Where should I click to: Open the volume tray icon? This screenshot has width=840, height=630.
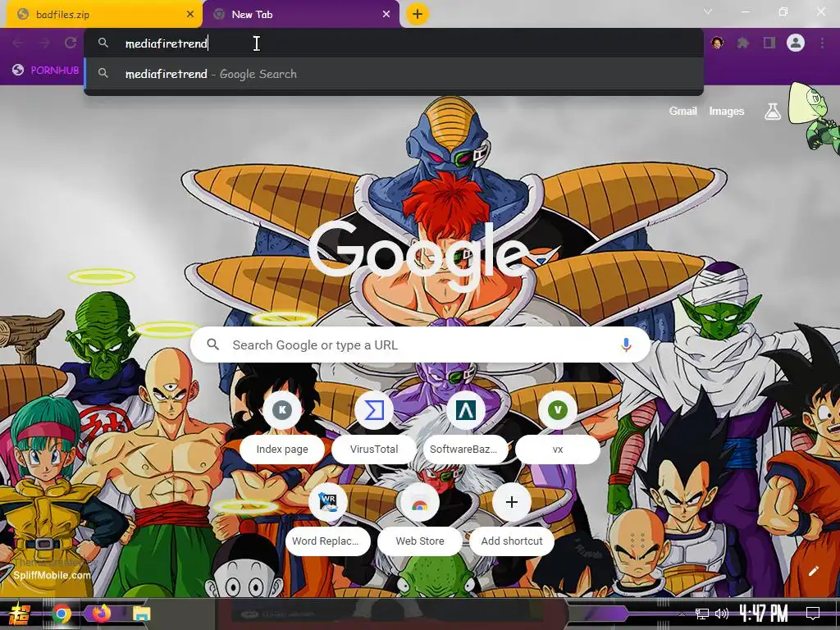722,614
